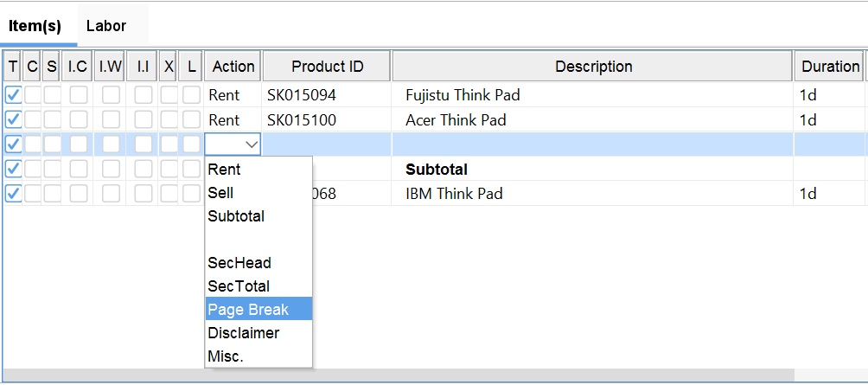Choose Page Break from dropdown list
This screenshot has width=868, height=385.
[248, 310]
